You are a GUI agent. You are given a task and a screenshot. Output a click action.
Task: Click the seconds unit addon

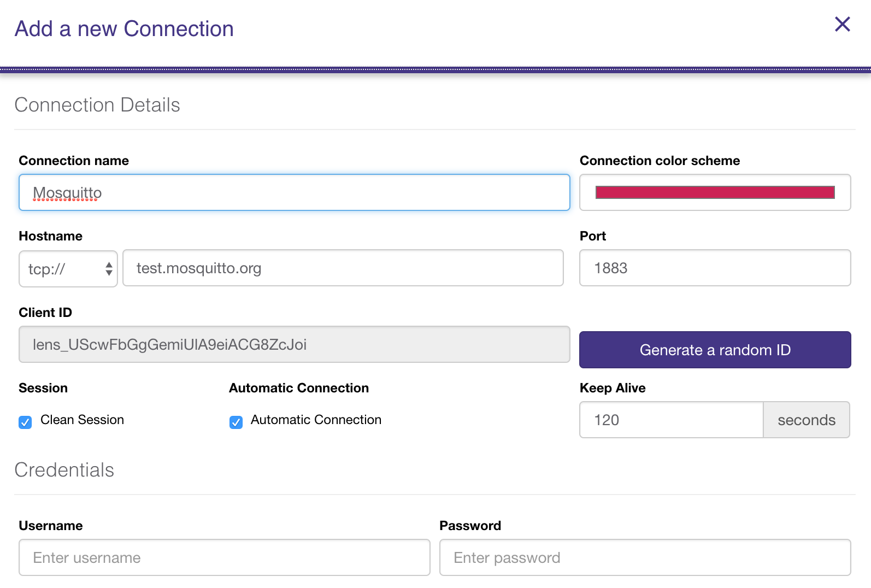806,420
